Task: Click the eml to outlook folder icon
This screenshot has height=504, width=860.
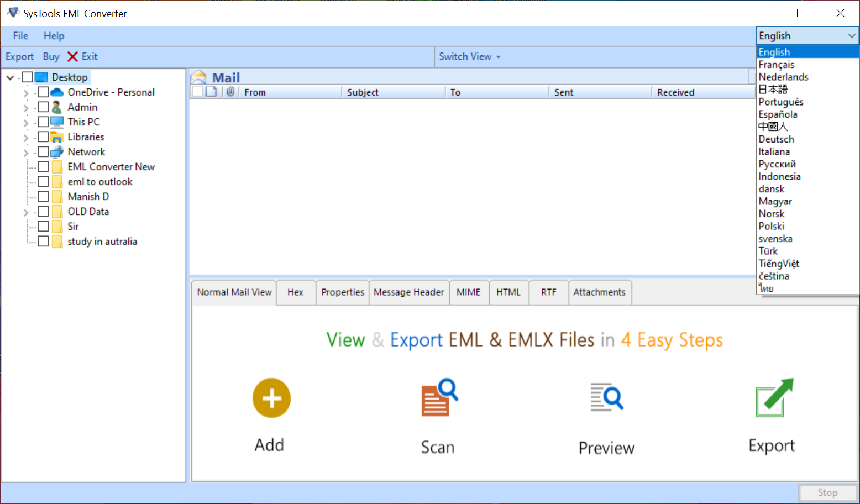Action: [x=57, y=182]
